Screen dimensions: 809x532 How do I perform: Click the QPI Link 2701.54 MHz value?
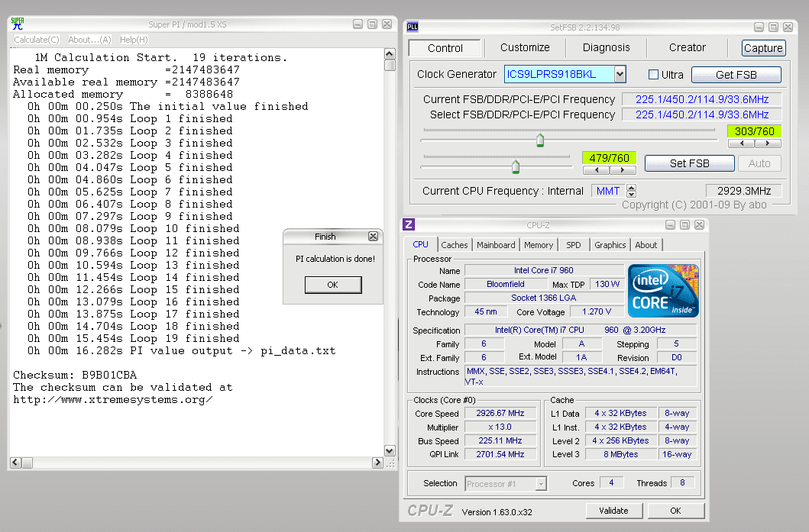tap(500, 454)
